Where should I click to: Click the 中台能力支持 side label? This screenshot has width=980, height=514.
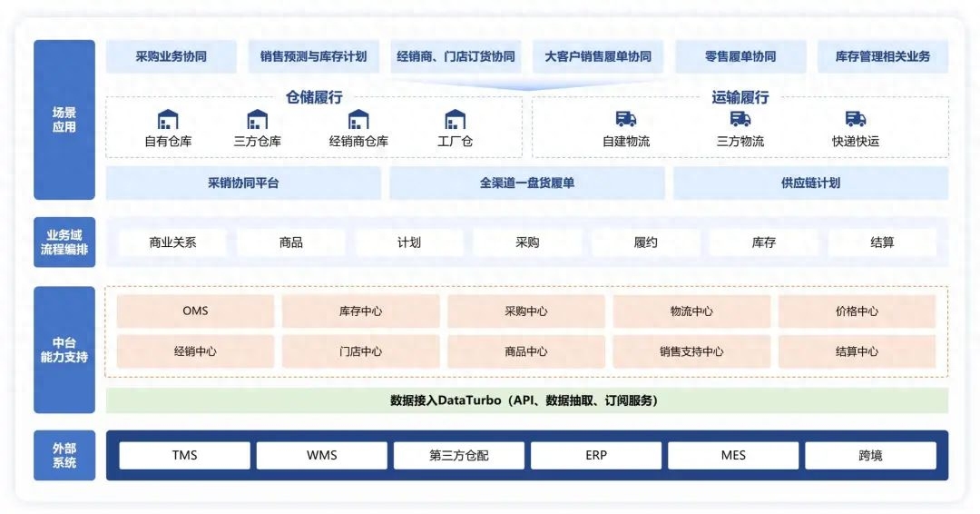coord(64,350)
